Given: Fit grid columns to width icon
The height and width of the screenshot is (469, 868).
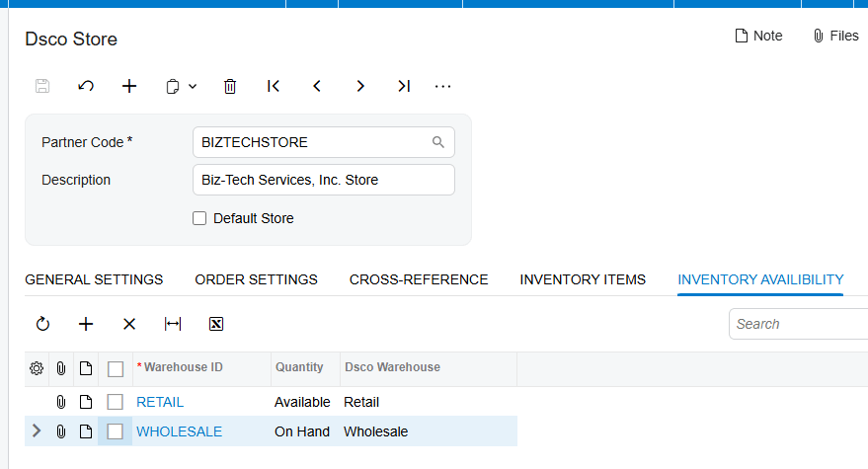Looking at the screenshot, I should click(x=173, y=324).
